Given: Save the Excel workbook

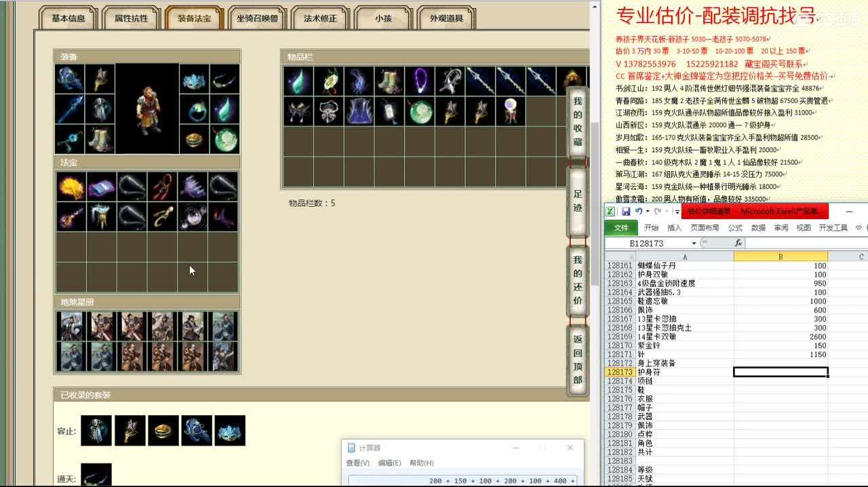Looking at the screenshot, I should point(626,212).
